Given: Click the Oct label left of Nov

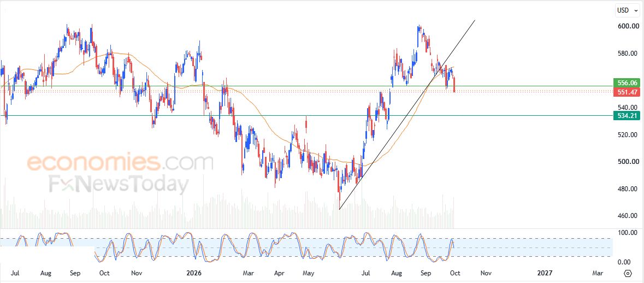Looking at the screenshot, I should click(105, 273).
